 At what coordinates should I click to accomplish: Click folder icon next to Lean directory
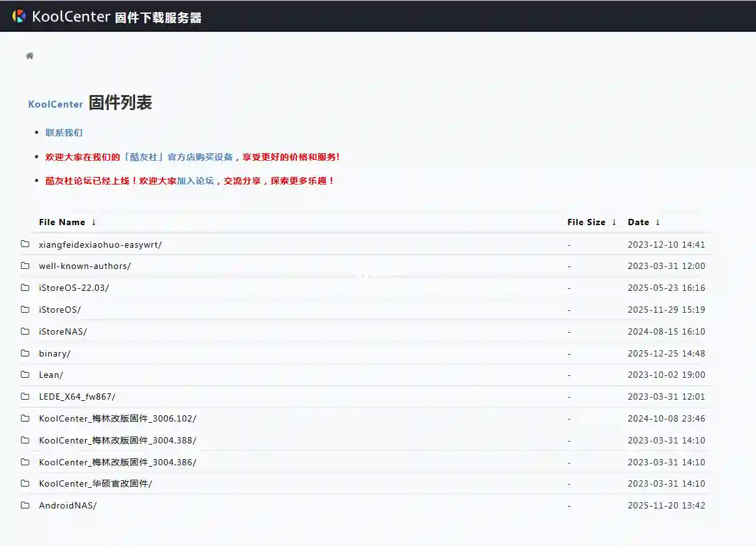point(25,375)
